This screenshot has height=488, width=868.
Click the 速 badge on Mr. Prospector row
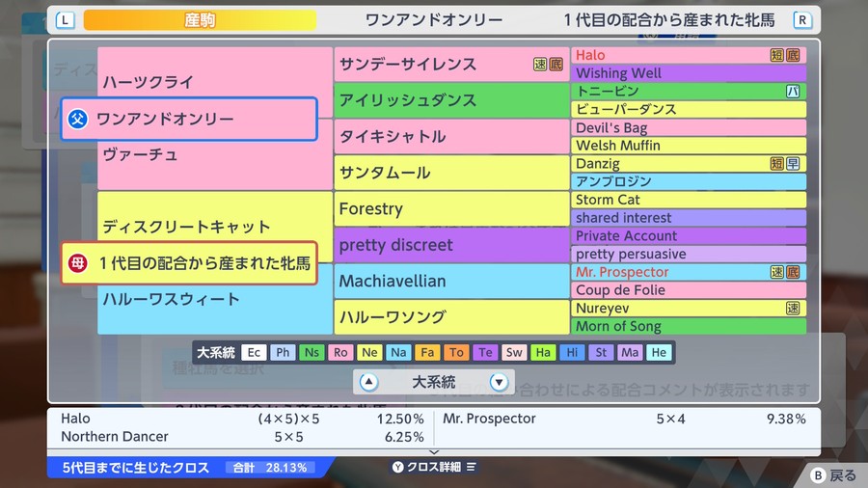pyautogui.click(x=777, y=272)
